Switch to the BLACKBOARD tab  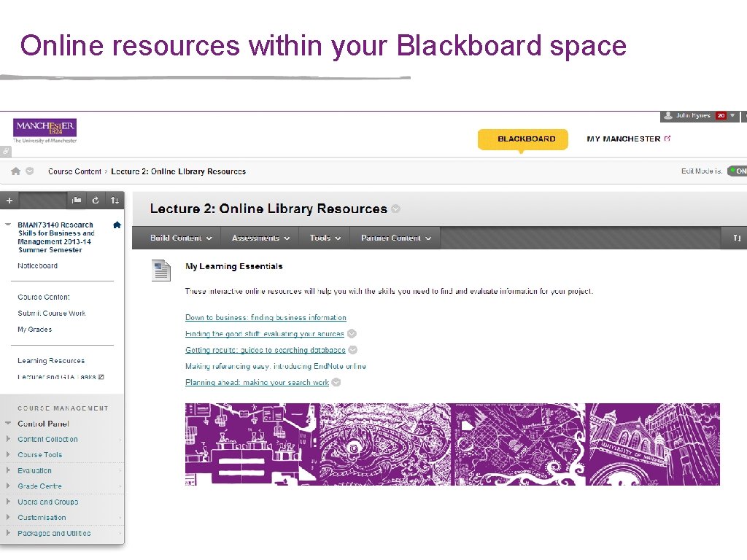(522, 139)
